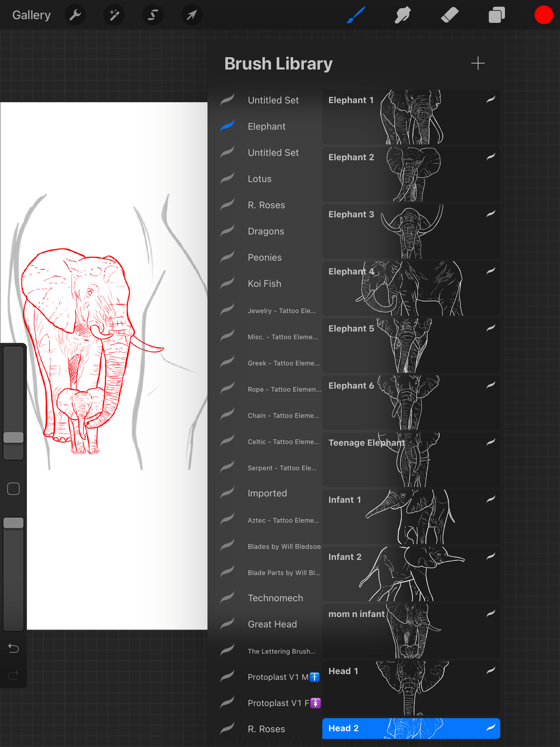This screenshot has width=560, height=747.
Task: Tap the square modify button in sidebar
Action: click(x=14, y=489)
